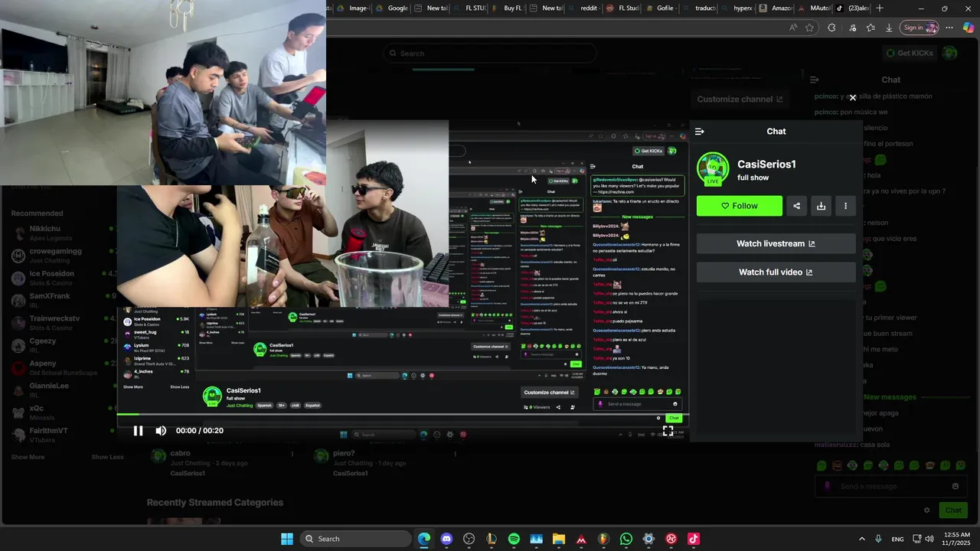This screenshot has width=980, height=551.
Task: Click the Read aloud icon in address bar
Action: pos(793,28)
